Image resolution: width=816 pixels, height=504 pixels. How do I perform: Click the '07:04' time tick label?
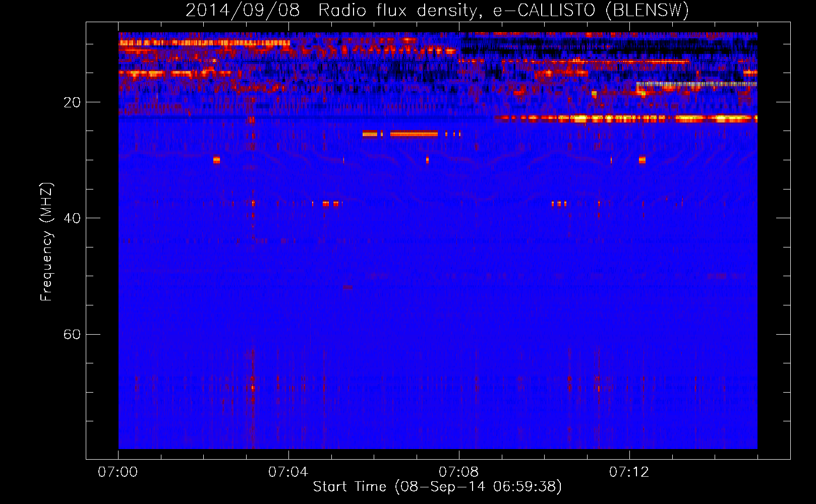point(288,472)
